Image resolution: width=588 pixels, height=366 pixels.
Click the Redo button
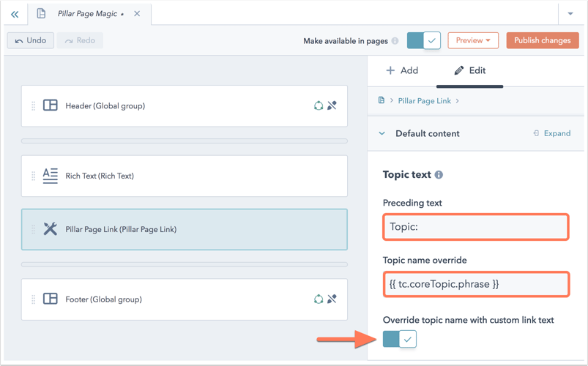80,40
